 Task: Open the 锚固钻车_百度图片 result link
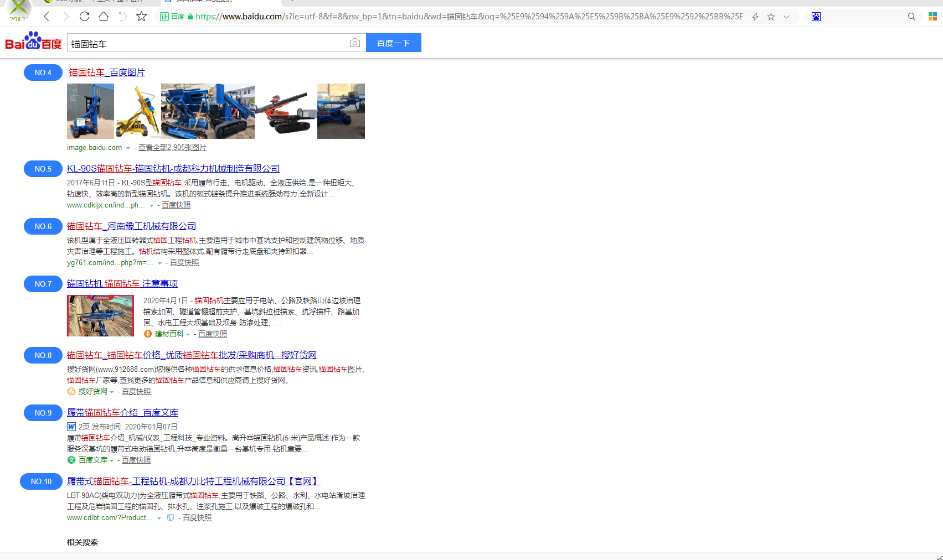coord(107,72)
